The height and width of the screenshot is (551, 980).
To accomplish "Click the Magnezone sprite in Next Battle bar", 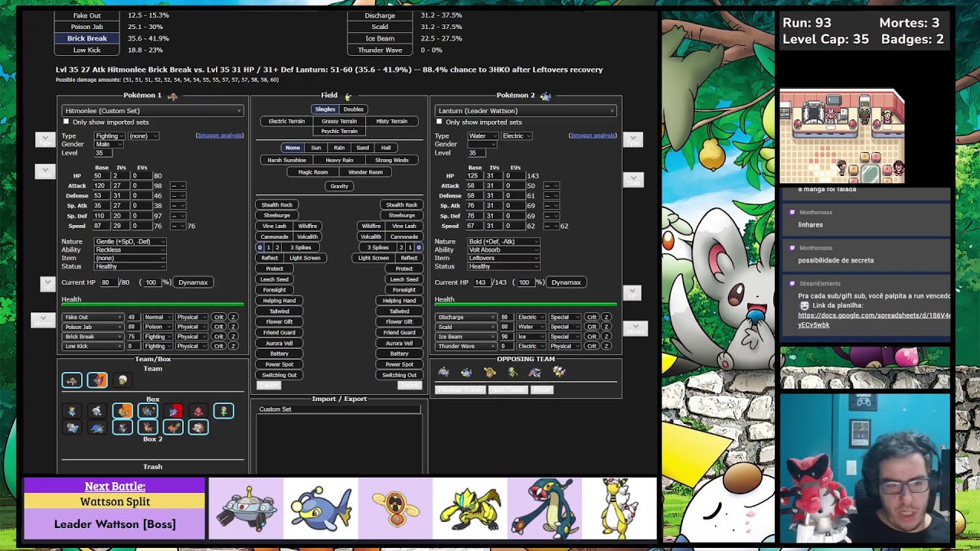I will tap(246, 509).
